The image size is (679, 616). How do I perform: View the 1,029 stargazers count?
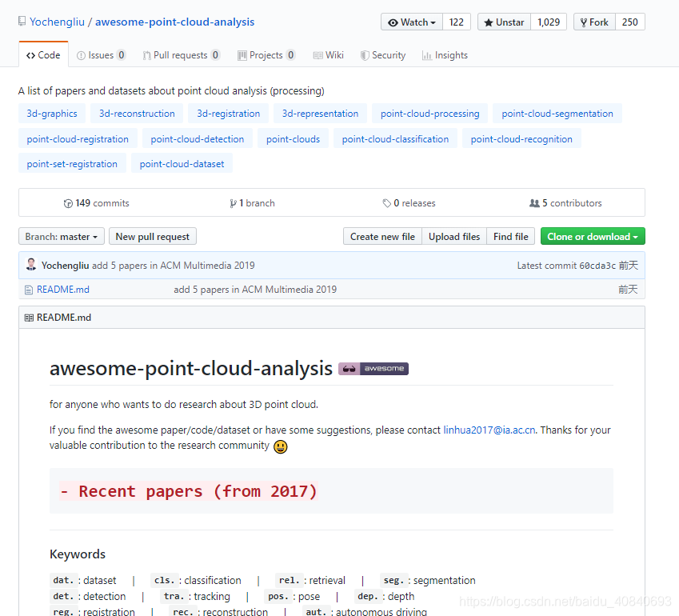(549, 22)
